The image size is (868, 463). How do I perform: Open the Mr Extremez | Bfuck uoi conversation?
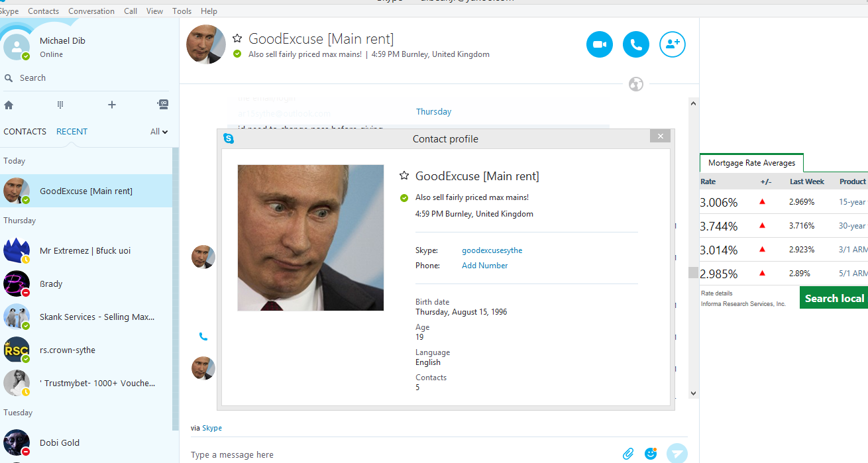click(86, 250)
